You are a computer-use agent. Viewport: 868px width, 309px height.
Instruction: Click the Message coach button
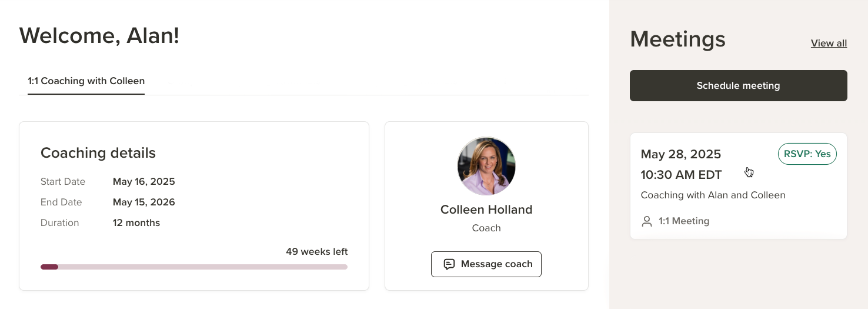pyautogui.click(x=486, y=264)
